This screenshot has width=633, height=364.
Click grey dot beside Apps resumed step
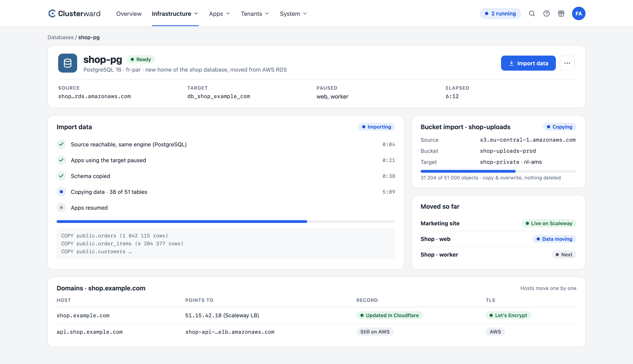coord(61,208)
